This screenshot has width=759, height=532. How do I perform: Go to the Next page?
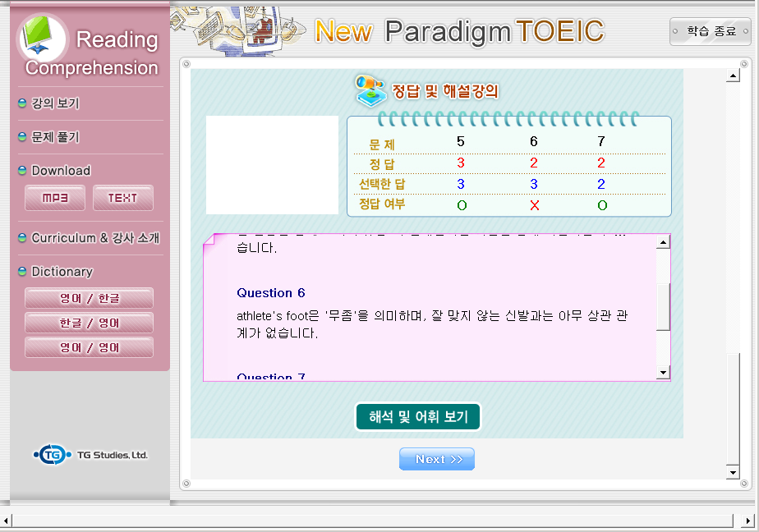coord(437,459)
